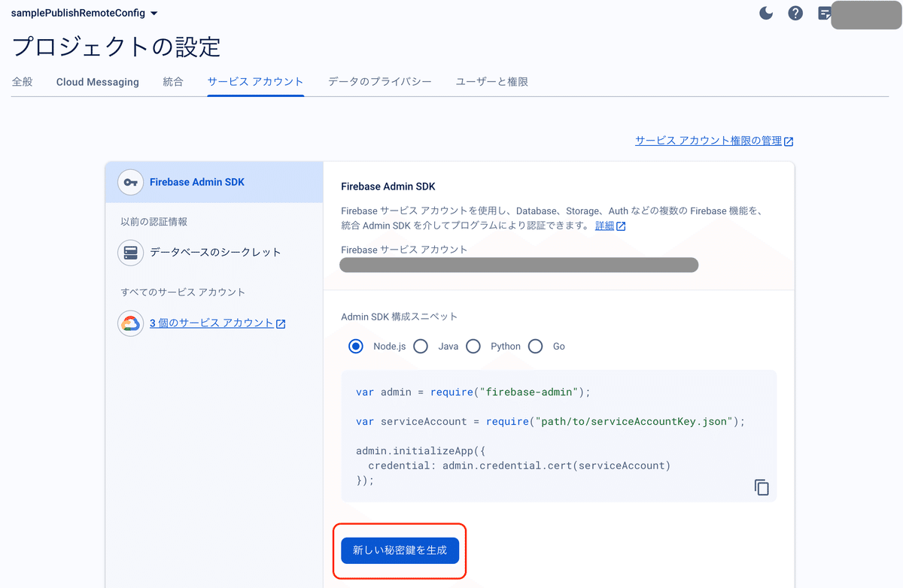The image size is (903, 588).
Task: Toggle dark mode with the moon icon
Action: 765,13
